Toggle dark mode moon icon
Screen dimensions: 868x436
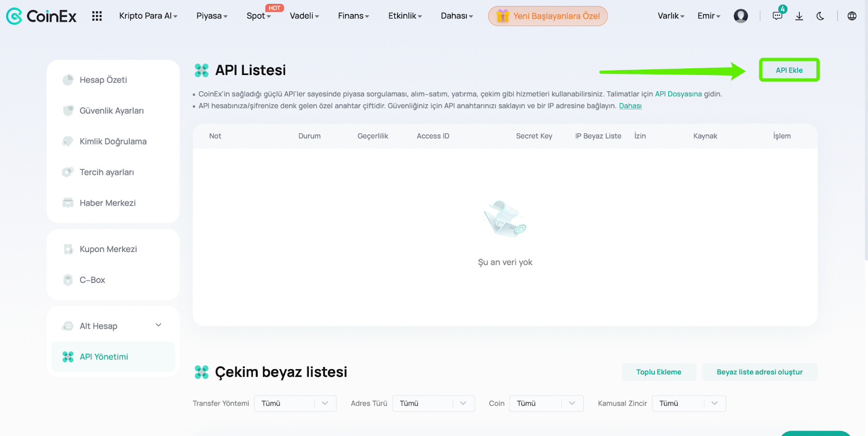[x=820, y=16]
